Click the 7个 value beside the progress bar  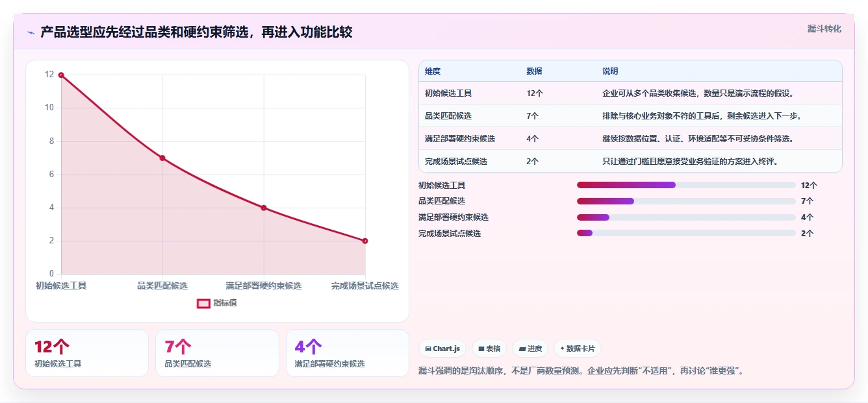coord(807,201)
